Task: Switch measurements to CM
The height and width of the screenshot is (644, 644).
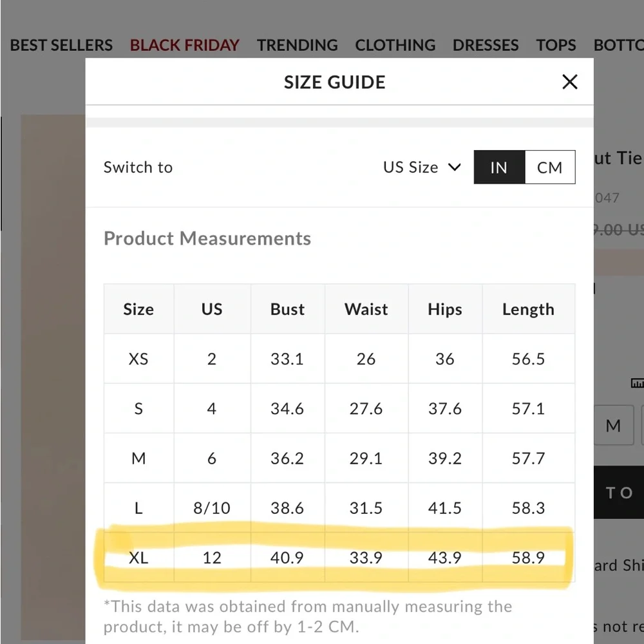Action: pos(549,167)
